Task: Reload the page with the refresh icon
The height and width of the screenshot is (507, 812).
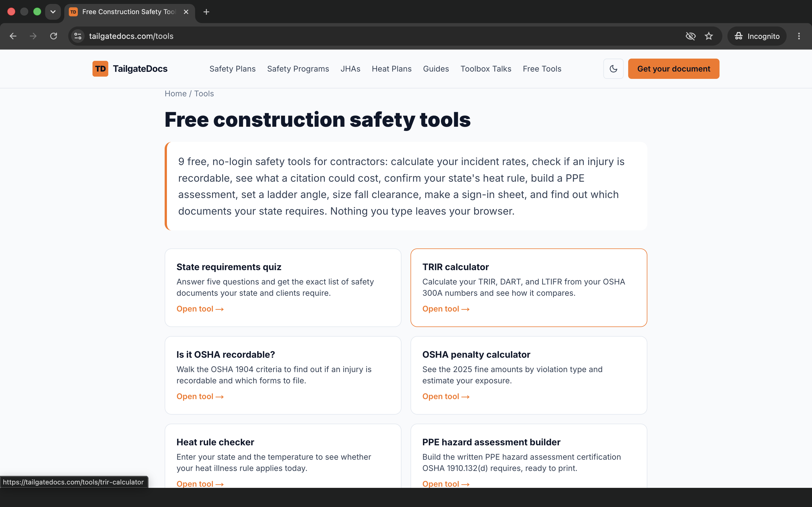Action: tap(54, 36)
